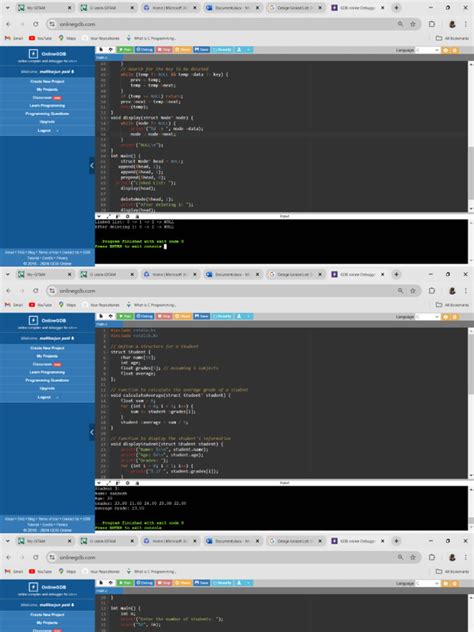Open 'Learn Programming' in sidebar beside linked list code
The image size is (474, 632).
coord(47,106)
